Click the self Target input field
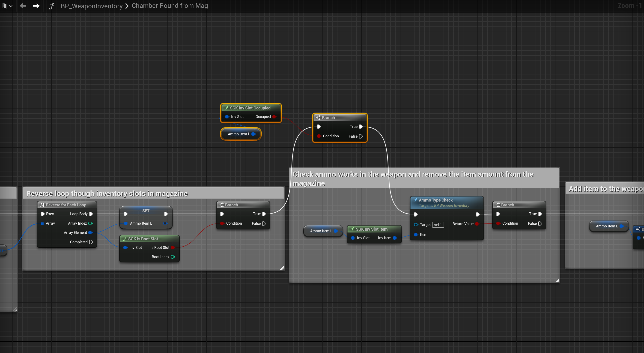This screenshot has height=353, width=644. pos(438,225)
